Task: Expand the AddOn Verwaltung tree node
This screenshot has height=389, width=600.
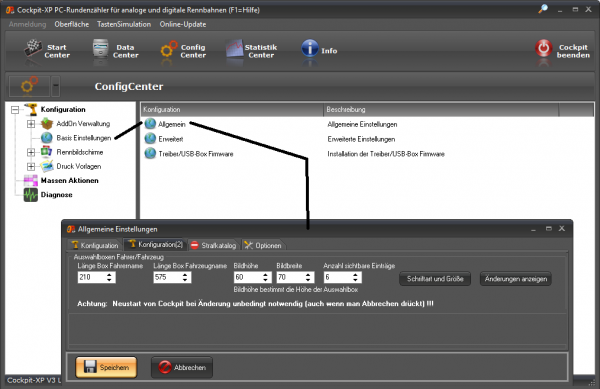Action: point(31,124)
